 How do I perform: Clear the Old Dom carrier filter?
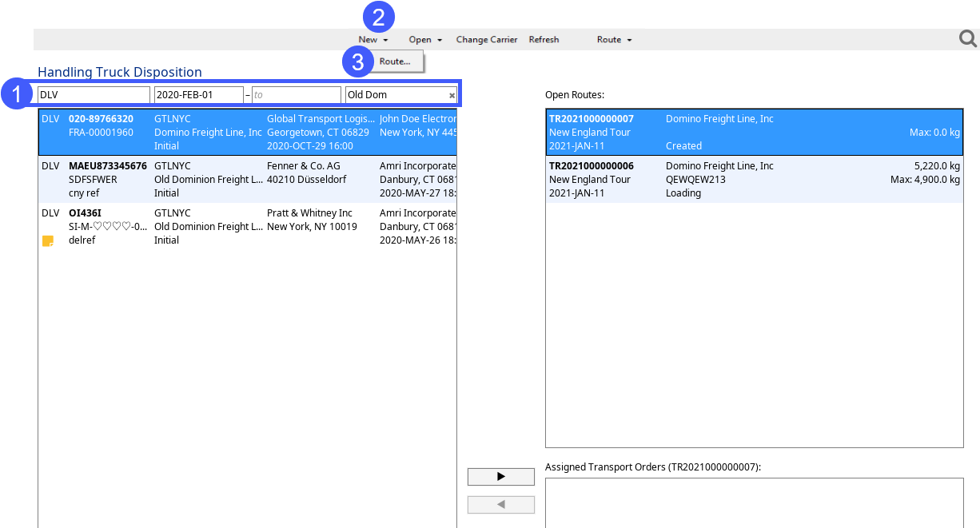[x=452, y=95]
